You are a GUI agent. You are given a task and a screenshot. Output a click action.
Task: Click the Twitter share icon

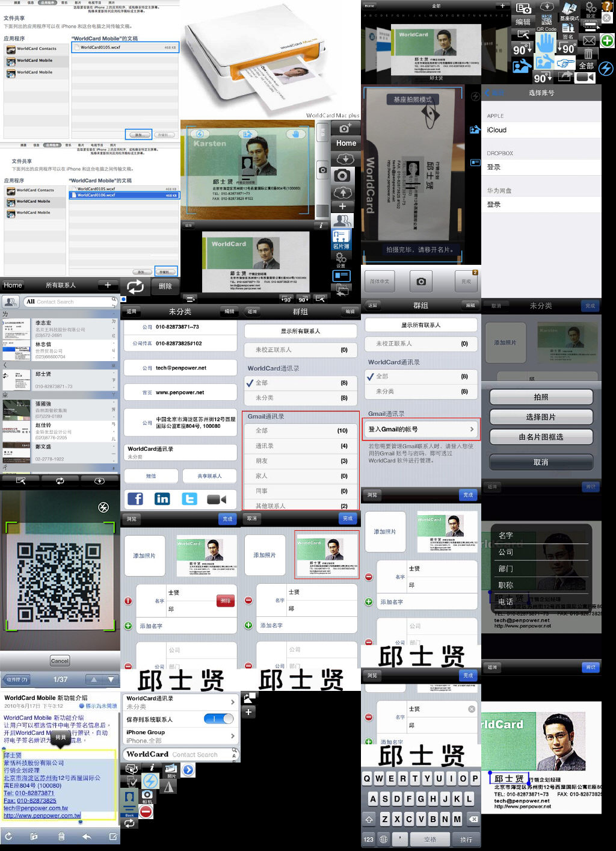pos(189,499)
